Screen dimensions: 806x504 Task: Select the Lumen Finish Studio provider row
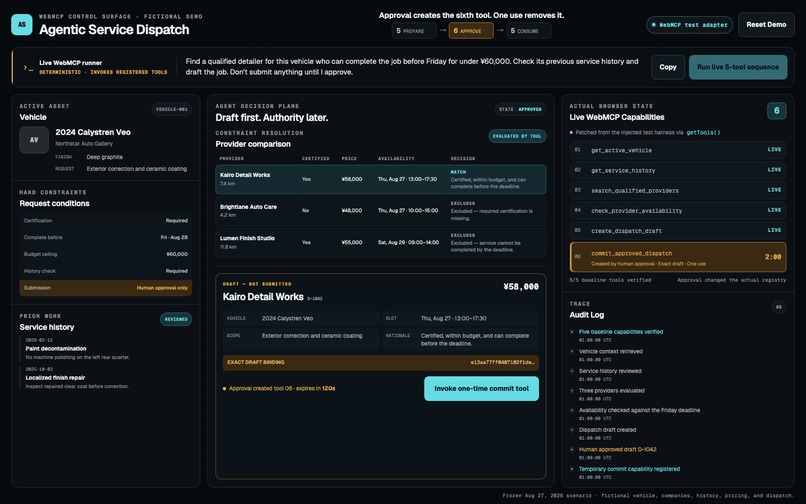[x=380, y=242]
